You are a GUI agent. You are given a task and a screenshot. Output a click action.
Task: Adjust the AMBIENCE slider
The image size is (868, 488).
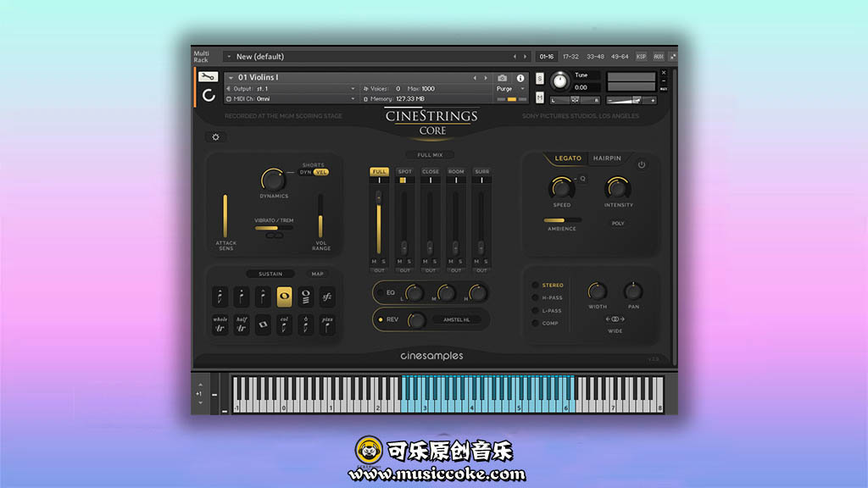[562, 220]
